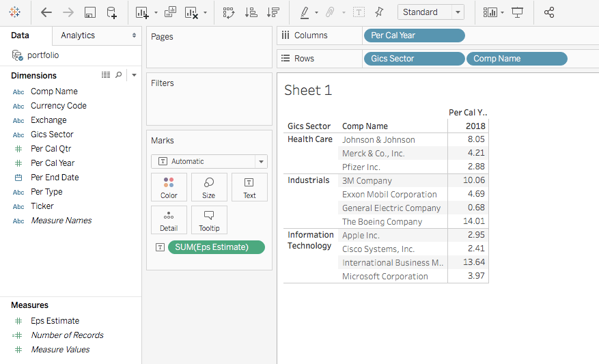The width and height of the screenshot is (599, 364).
Task: Click the search fields magnifier icon
Action: click(119, 75)
